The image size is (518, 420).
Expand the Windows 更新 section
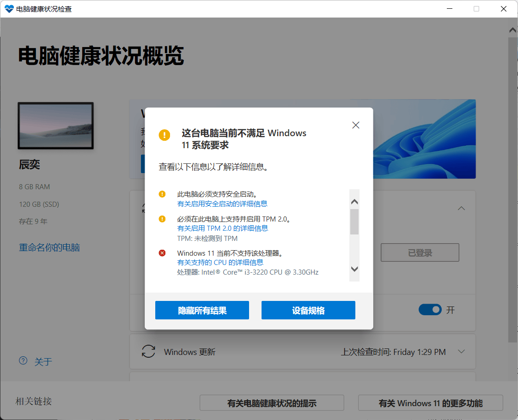(x=461, y=351)
